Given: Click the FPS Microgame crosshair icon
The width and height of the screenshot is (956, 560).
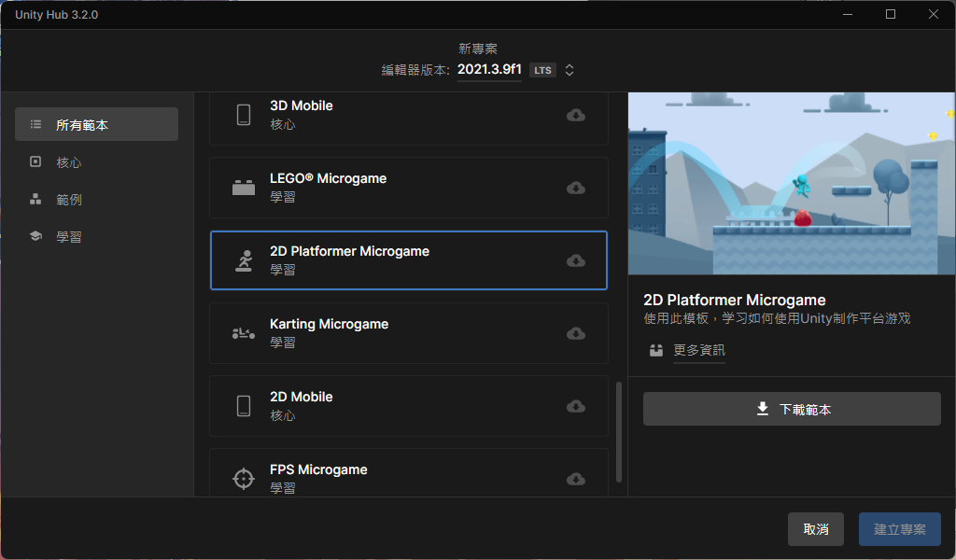Looking at the screenshot, I should 244,479.
